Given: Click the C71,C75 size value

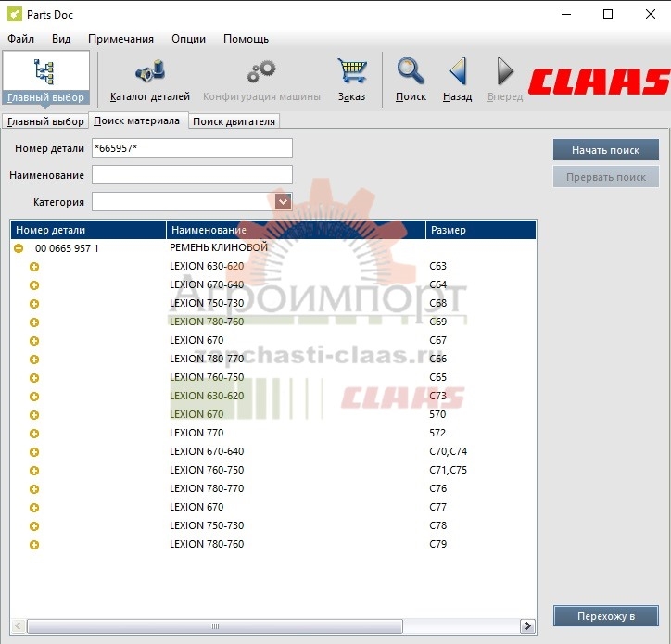Looking at the screenshot, I should [448, 470].
